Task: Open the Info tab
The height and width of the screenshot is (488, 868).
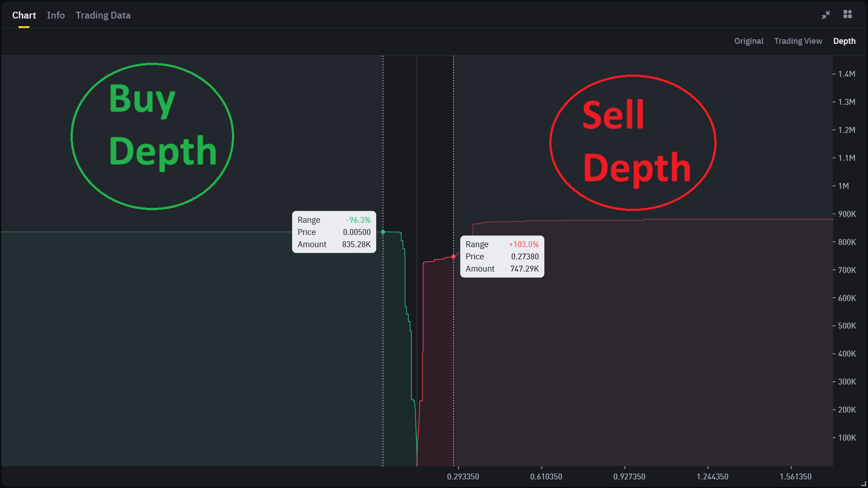Action: tap(56, 15)
